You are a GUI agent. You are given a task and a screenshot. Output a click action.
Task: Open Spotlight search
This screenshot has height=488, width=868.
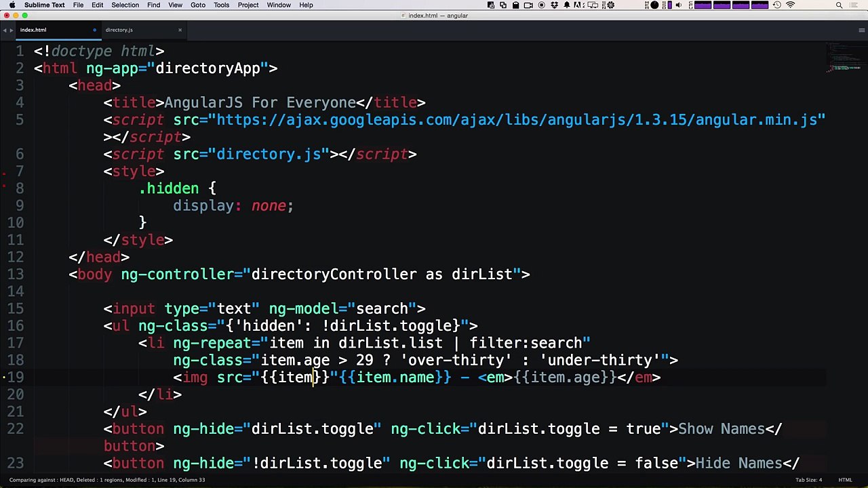(839, 5)
